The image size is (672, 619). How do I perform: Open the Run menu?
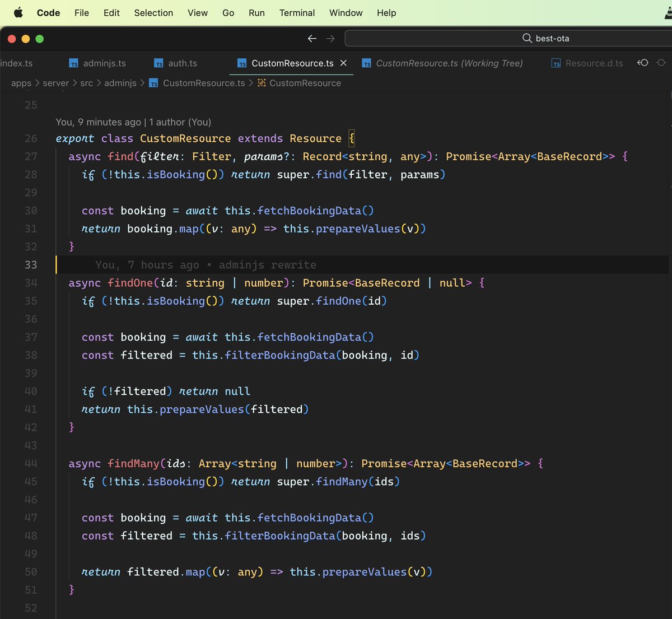coord(256,13)
